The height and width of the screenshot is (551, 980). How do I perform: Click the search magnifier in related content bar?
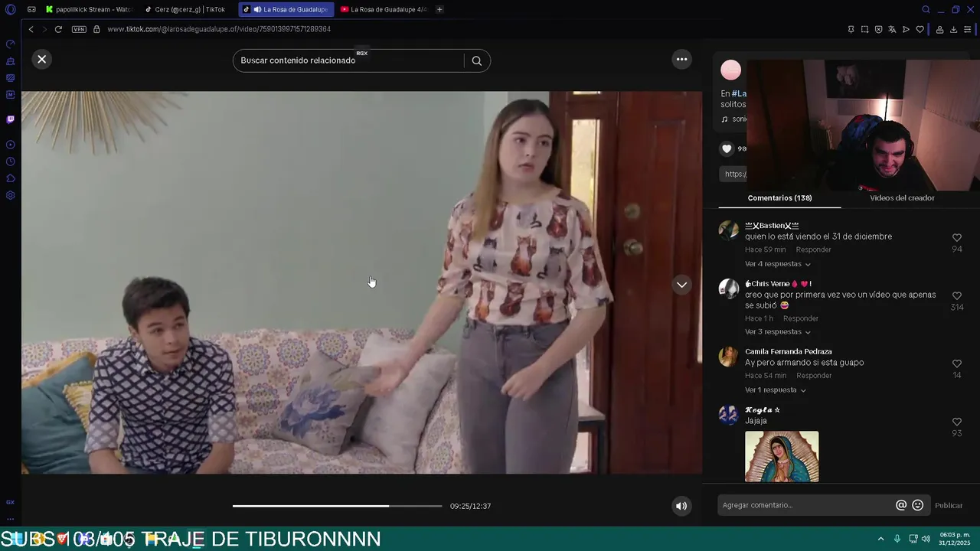coord(476,60)
